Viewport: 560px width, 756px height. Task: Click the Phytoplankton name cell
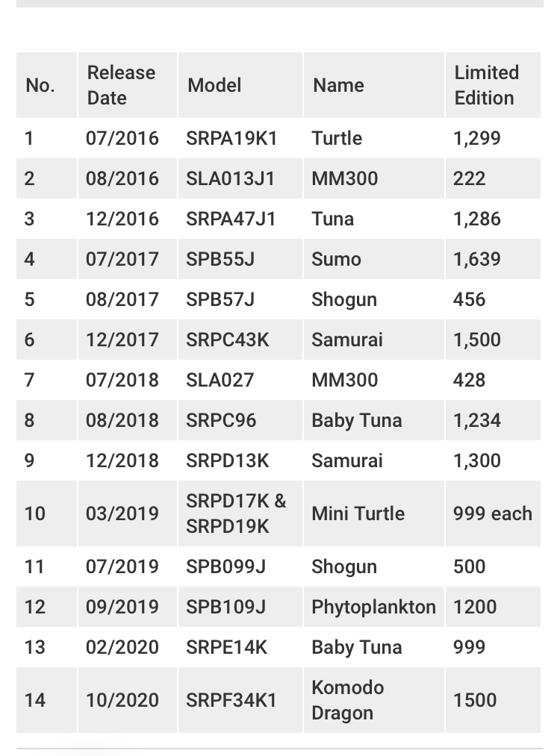(373, 607)
